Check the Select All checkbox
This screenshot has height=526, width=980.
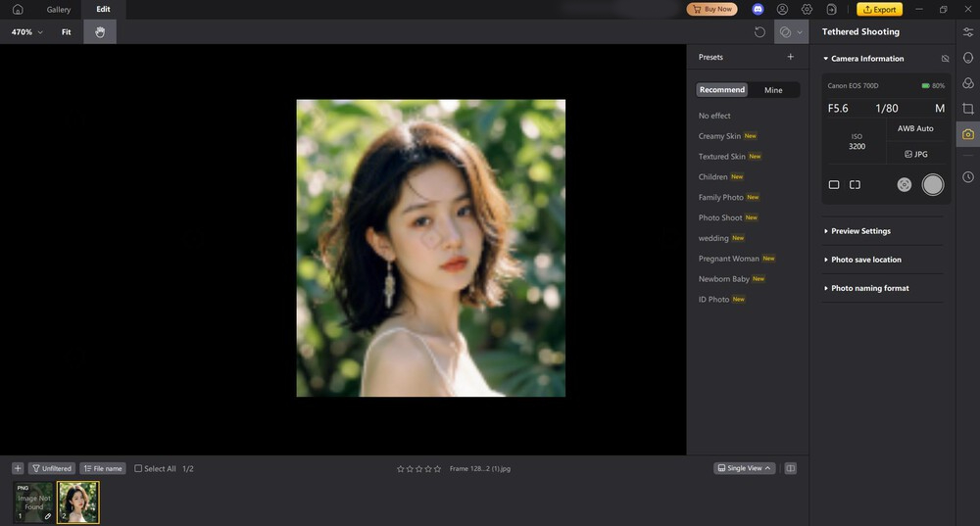pyautogui.click(x=138, y=469)
